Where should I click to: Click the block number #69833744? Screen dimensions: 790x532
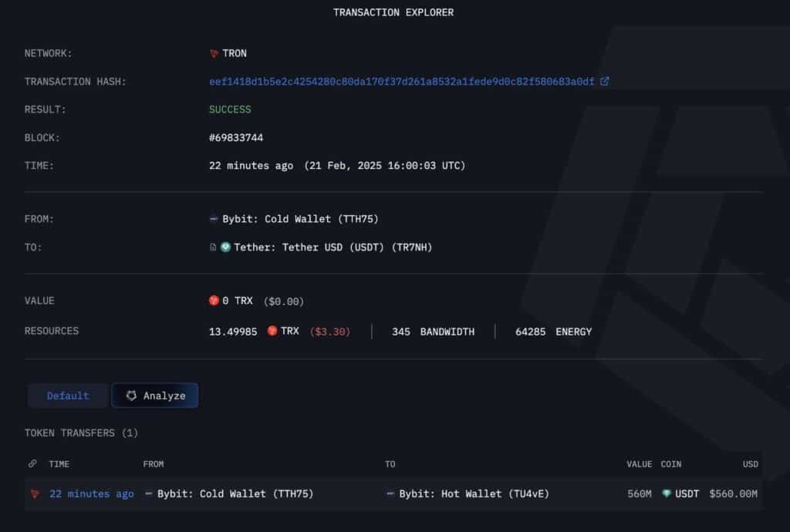click(x=236, y=137)
